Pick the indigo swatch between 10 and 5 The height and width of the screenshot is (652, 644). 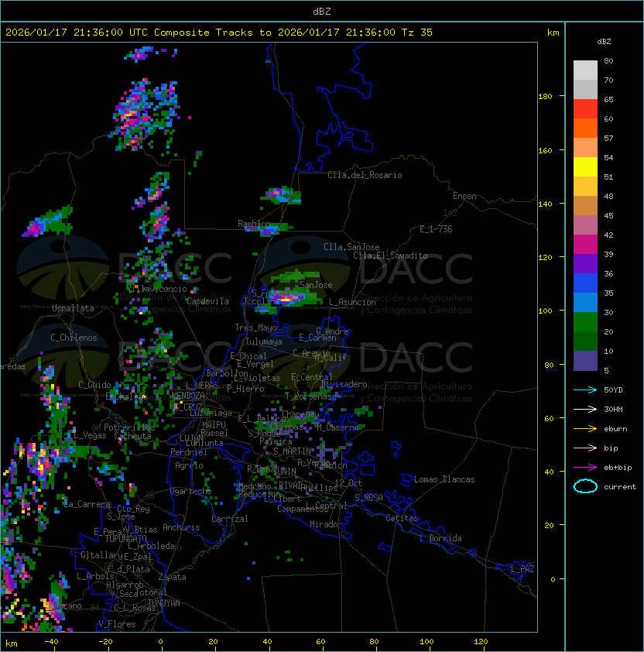coord(585,361)
